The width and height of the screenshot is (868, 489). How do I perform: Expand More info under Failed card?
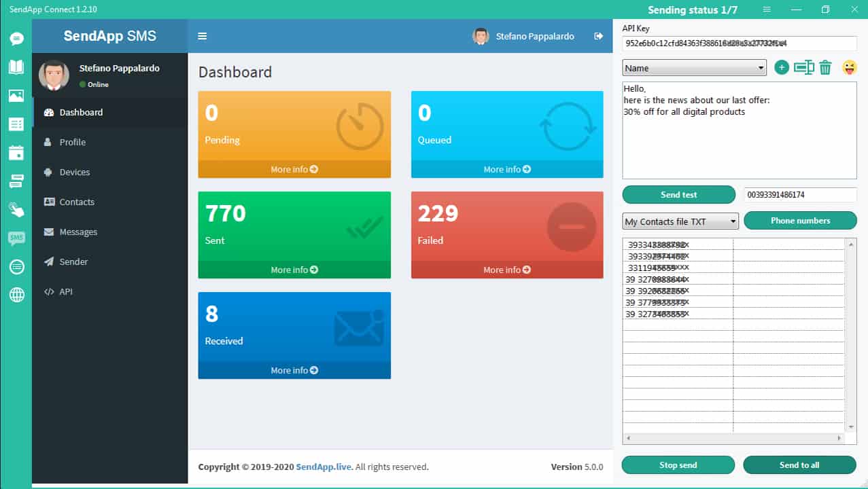click(506, 270)
